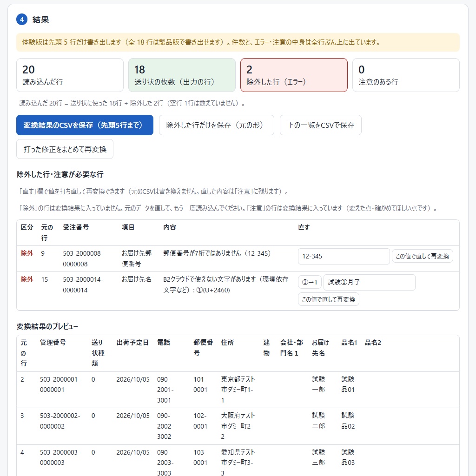The image size is (476, 476).
Task: Click この値で直して再変換 in row 9
Action: (422, 256)
